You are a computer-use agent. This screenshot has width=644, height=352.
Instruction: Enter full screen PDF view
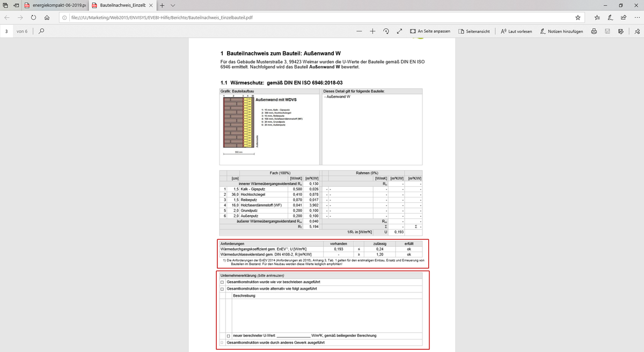(x=399, y=31)
